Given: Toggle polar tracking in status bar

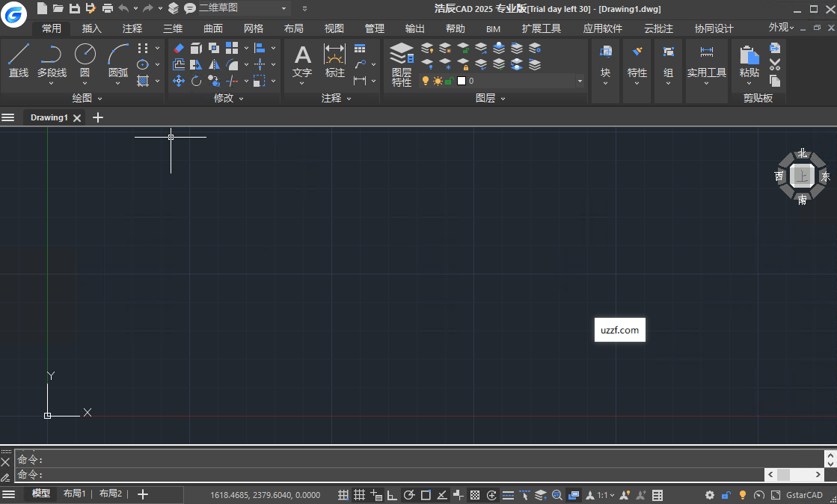Looking at the screenshot, I should click(x=409, y=495).
